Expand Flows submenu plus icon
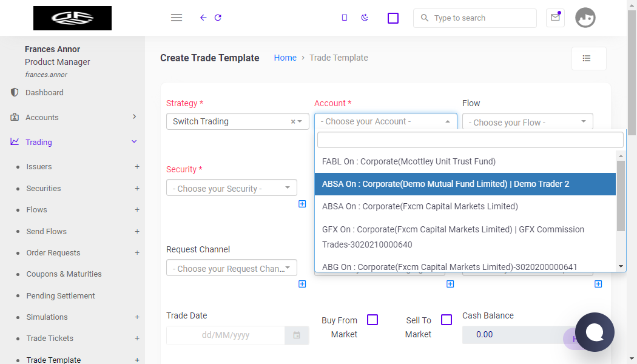 (137, 210)
